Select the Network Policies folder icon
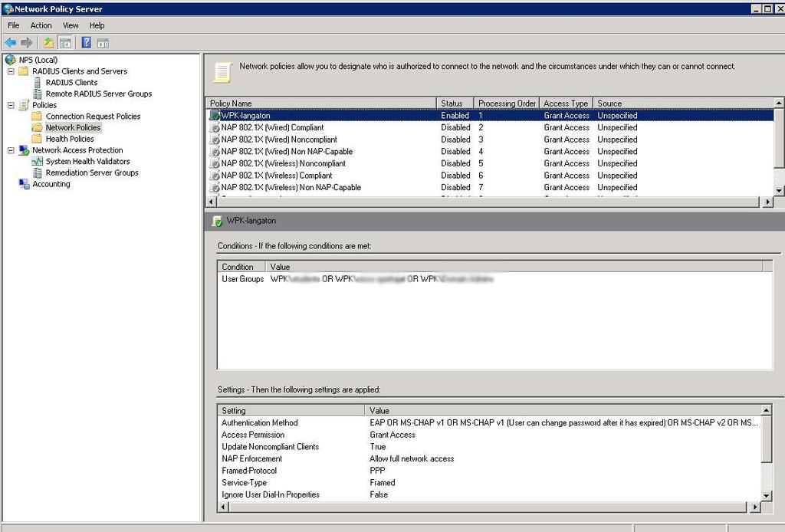 pos(37,127)
